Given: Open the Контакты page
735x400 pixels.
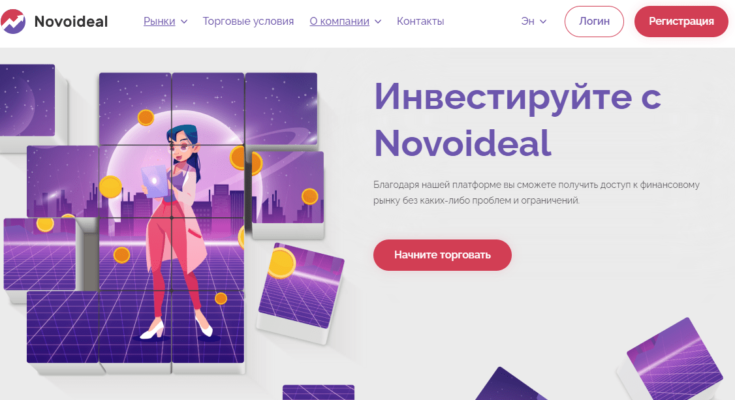Looking at the screenshot, I should pos(420,21).
